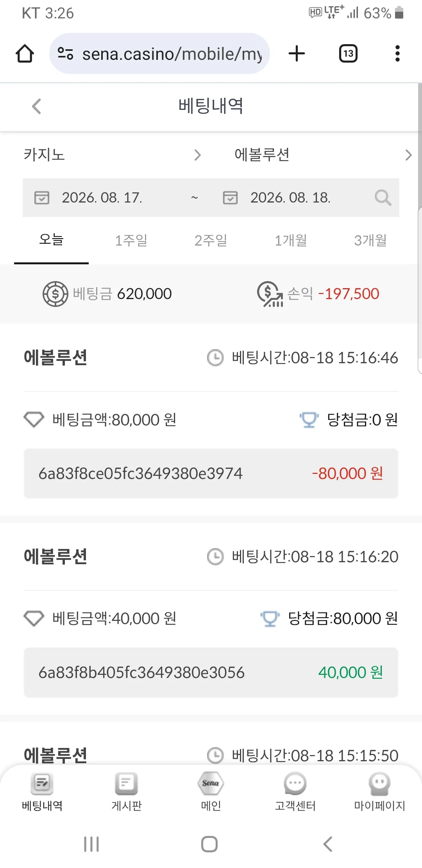This screenshot has width=422, height=868.
Task: Tap the date range search magnifier icon
Action: (383, 198)
